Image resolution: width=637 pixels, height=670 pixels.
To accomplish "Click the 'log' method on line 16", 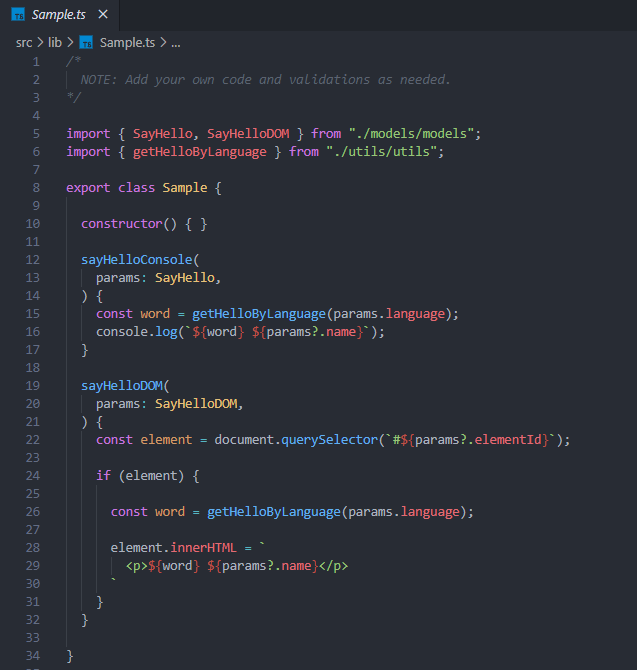I will pos(166,332).
